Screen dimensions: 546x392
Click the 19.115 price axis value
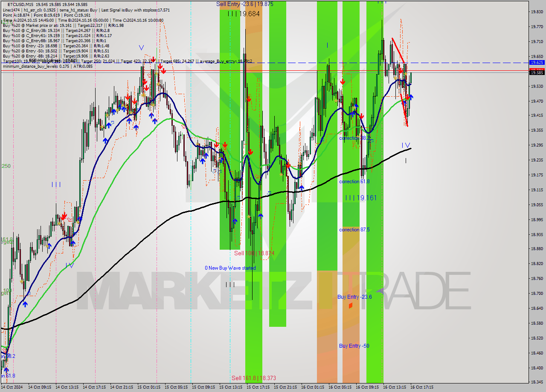pyautogui.click(x=537, y=190)
